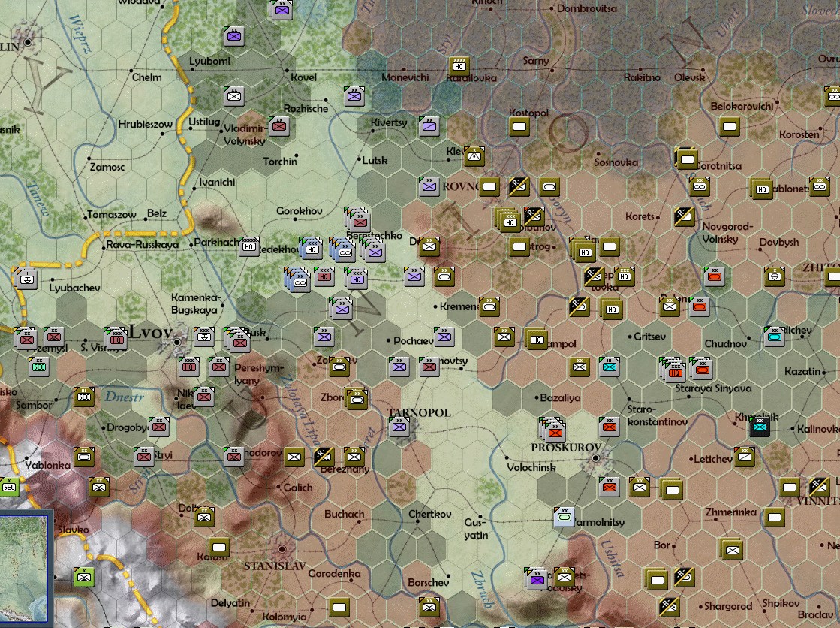
Task: Select the red infantry unit at Stryi
Action: [144, 457]
